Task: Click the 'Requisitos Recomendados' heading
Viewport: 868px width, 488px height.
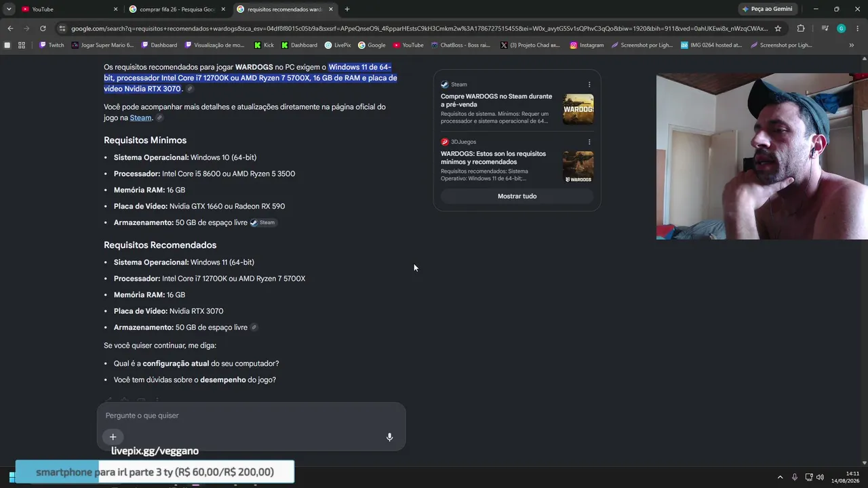Action: (160, 245)
